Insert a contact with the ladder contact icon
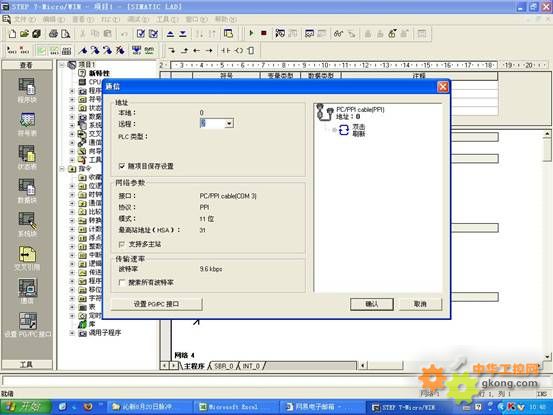 coord(226,51)
